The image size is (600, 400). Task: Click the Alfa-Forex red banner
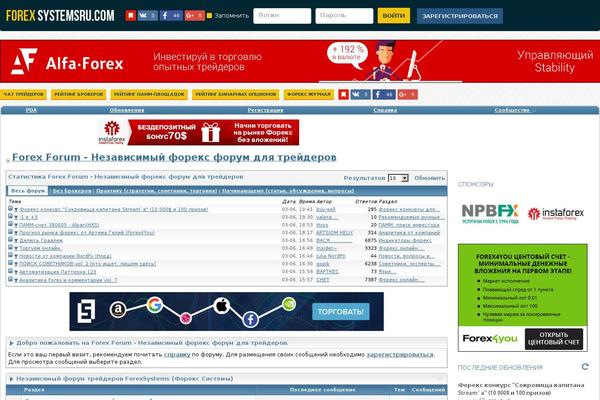300,61
